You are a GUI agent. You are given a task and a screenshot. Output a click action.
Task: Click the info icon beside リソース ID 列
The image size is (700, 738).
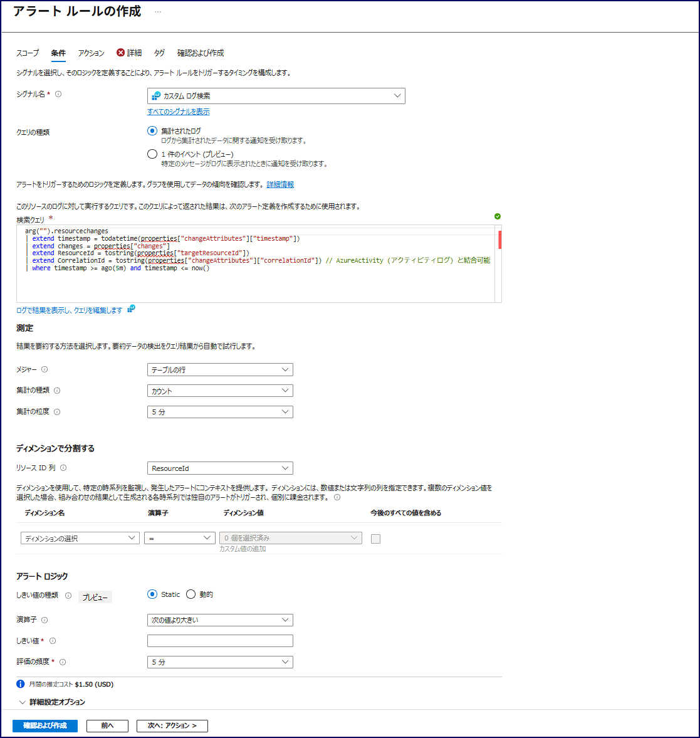(x=63, y=468)
